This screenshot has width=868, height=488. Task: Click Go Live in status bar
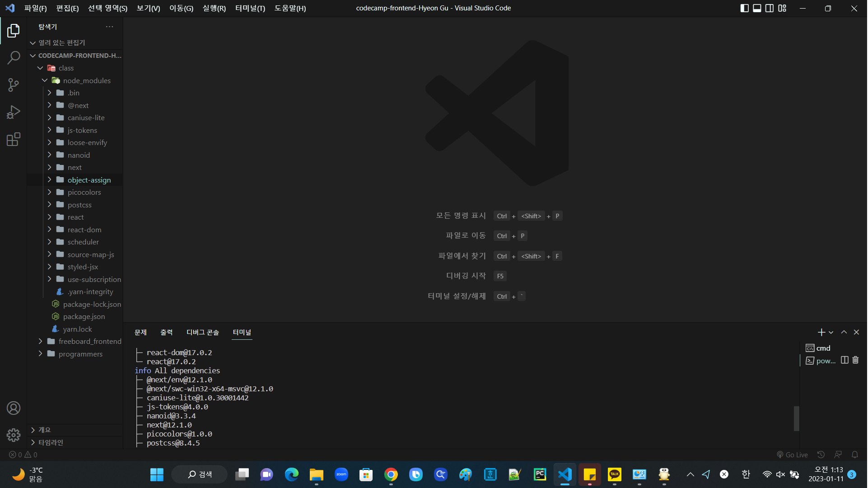792,455
